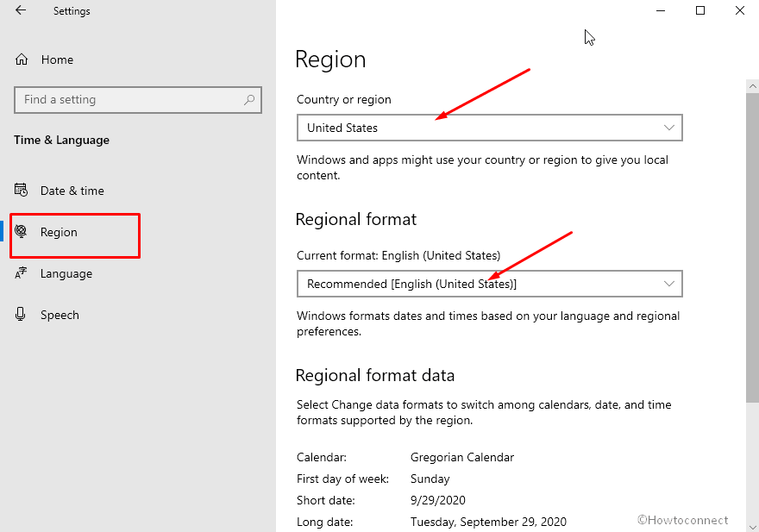Click the 'Short date:' label

326,500
